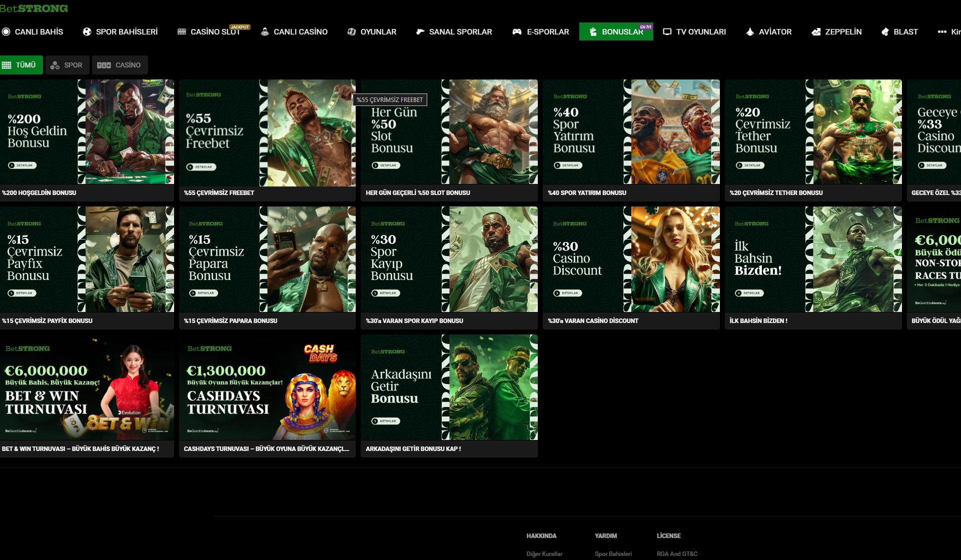Click %15 ÇEVRİMSİZ PAPARA BONUSU caption
The height and width of the screenshot is (560, 961).
[x=230, y=320]
